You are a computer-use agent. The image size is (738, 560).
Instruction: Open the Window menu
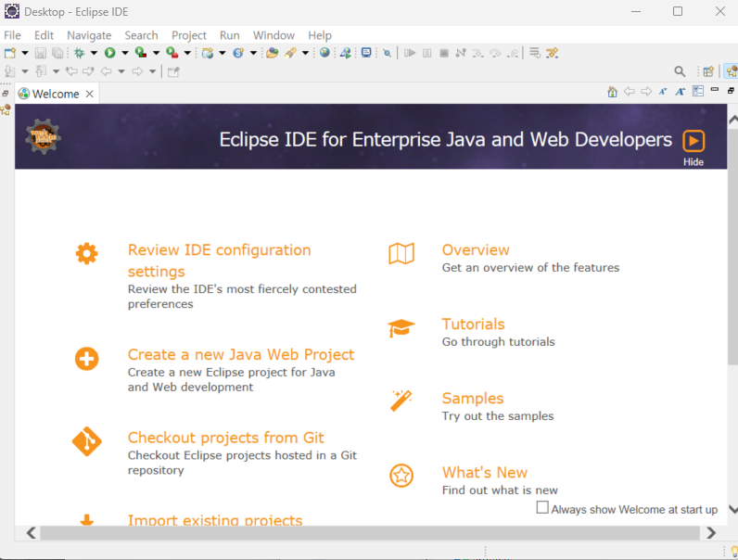(x=274, y=35)
